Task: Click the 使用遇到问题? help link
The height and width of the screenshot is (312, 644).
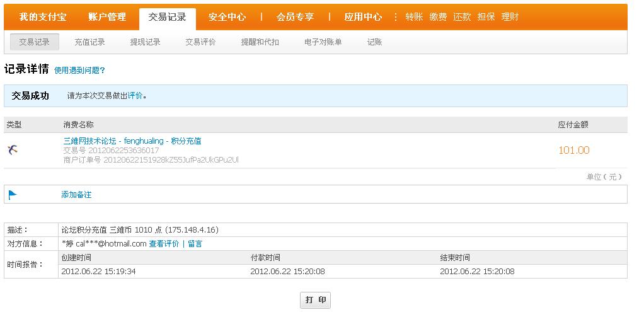Action: (x=79, y=71)
